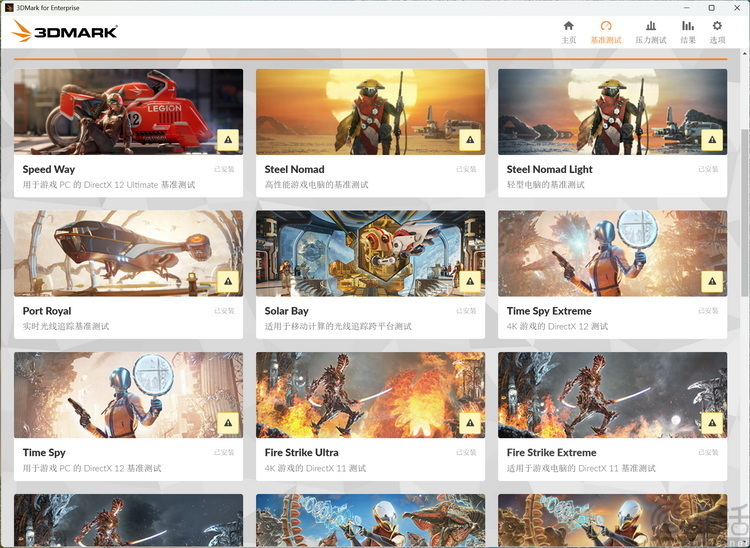Click the warning icon on Port Royal

[x=228, y=282]
